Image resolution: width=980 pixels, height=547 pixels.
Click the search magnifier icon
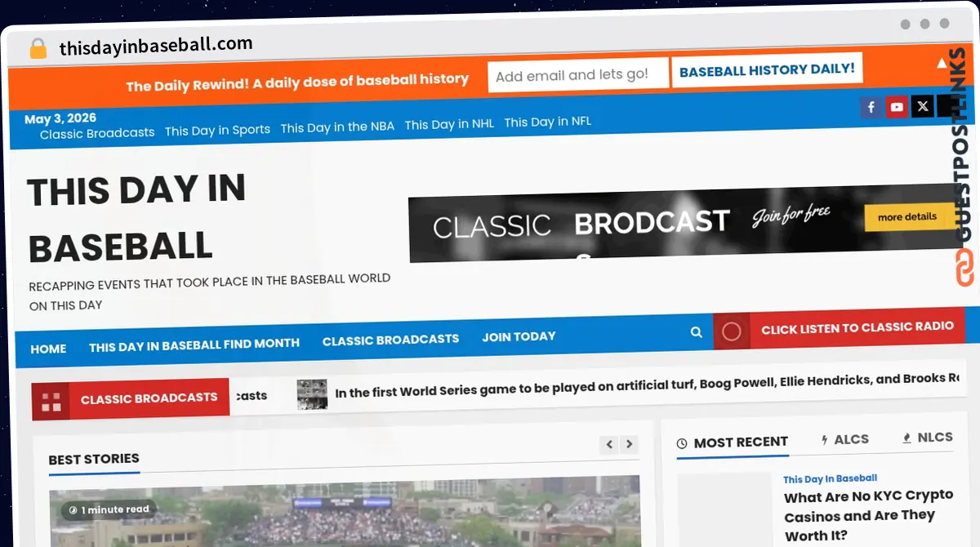click(696, 331)
